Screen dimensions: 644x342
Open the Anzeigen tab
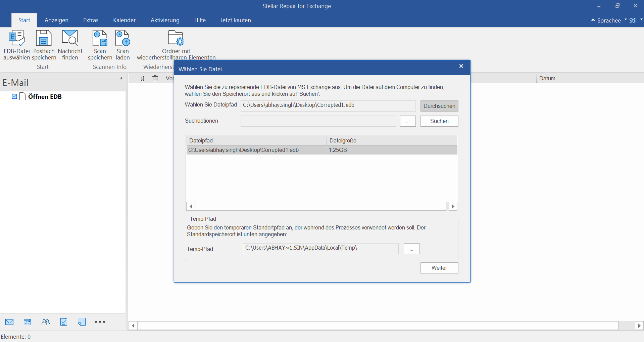56,20
